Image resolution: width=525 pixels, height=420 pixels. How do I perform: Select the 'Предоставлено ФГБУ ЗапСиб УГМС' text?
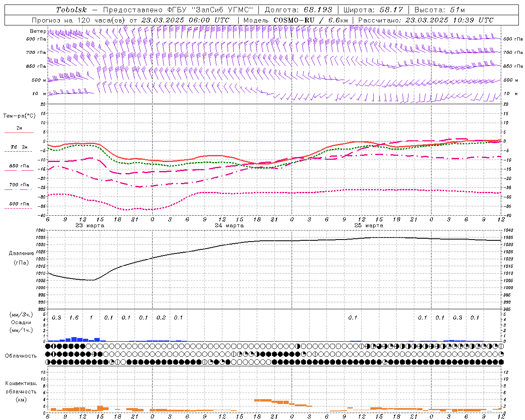178,10
